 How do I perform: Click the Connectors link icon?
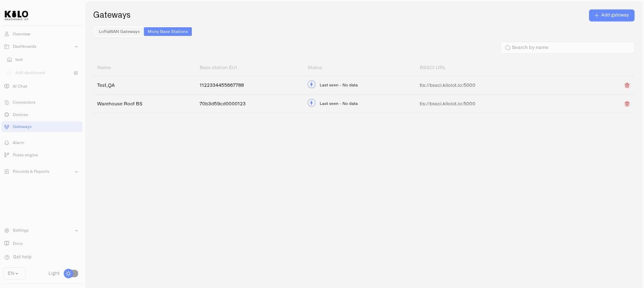(x=7, y=102)
